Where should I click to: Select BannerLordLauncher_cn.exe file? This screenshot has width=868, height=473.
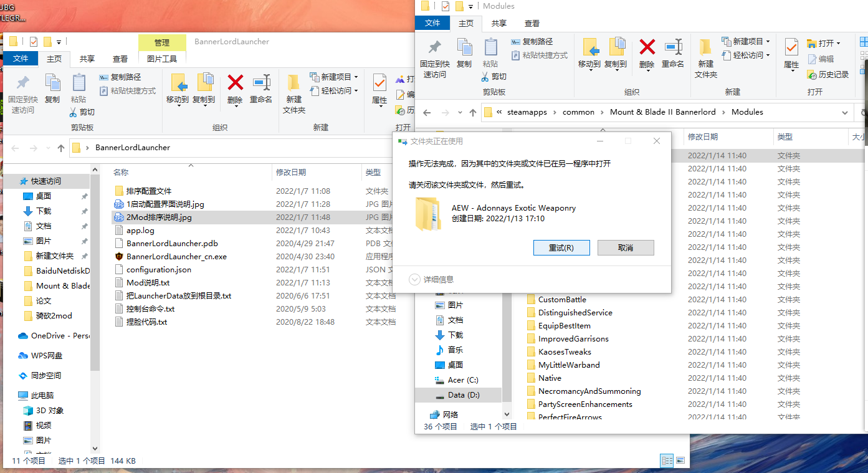177,256
